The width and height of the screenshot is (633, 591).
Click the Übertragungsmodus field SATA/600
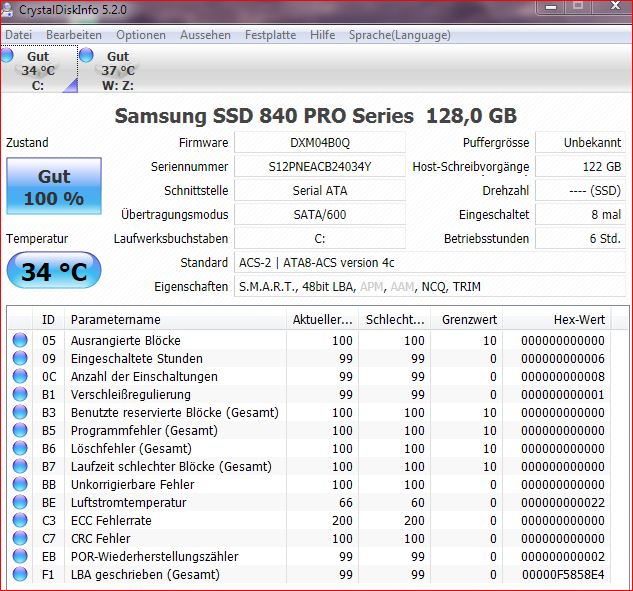click(320, 214)
